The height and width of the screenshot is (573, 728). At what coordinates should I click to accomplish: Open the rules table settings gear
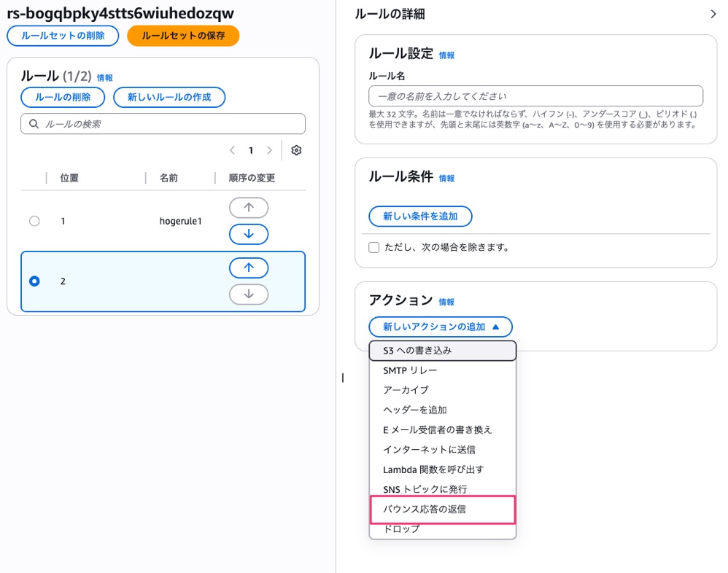(x=296, y=151)
